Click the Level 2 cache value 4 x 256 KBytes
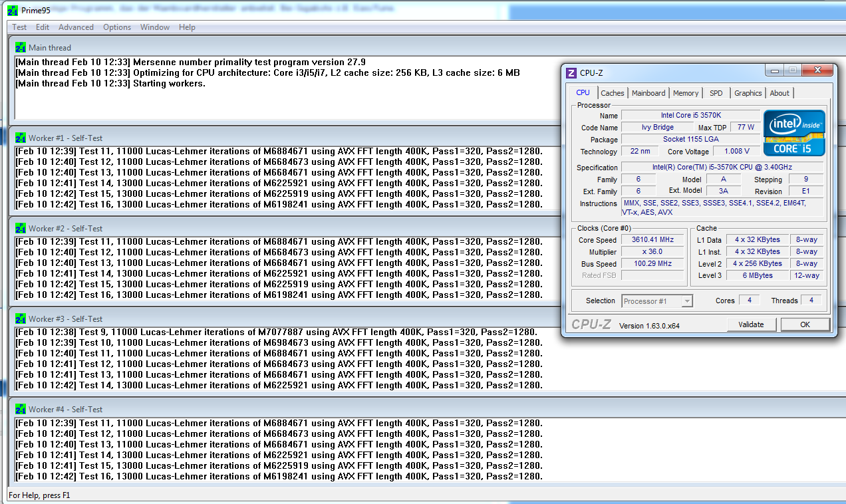The height and width of the screenshot is (504, 846). coord(758,264)
